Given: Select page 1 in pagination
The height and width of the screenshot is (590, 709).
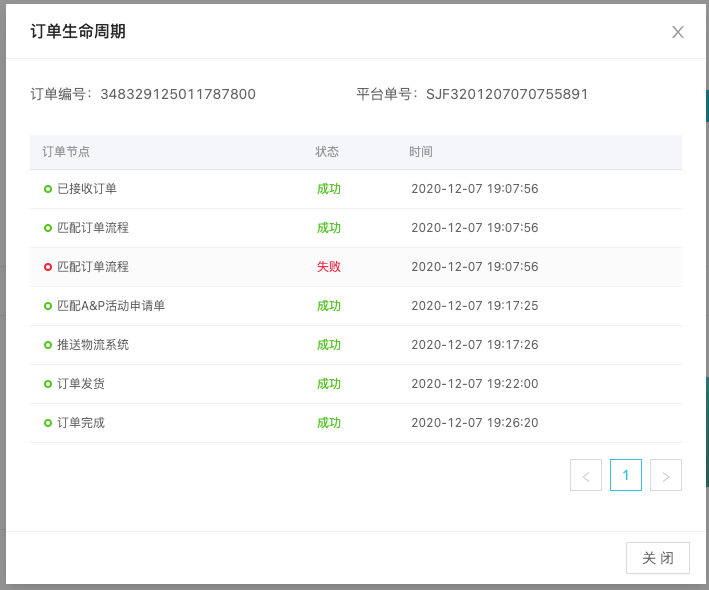Looking at the screenshot, I should pos(626,475).
